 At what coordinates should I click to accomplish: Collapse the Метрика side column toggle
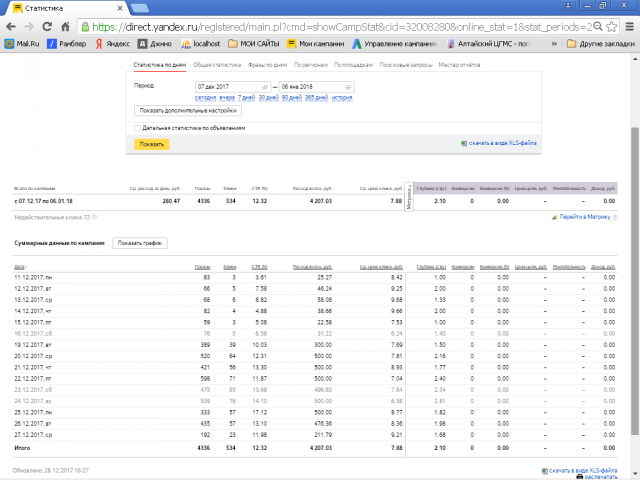[409, 197]
